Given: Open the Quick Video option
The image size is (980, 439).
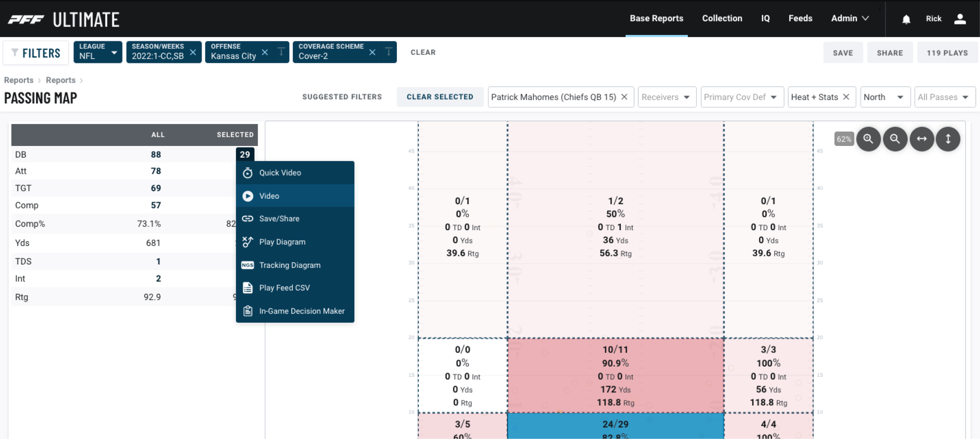Looking at the screenshot, I should pos(280,173).
